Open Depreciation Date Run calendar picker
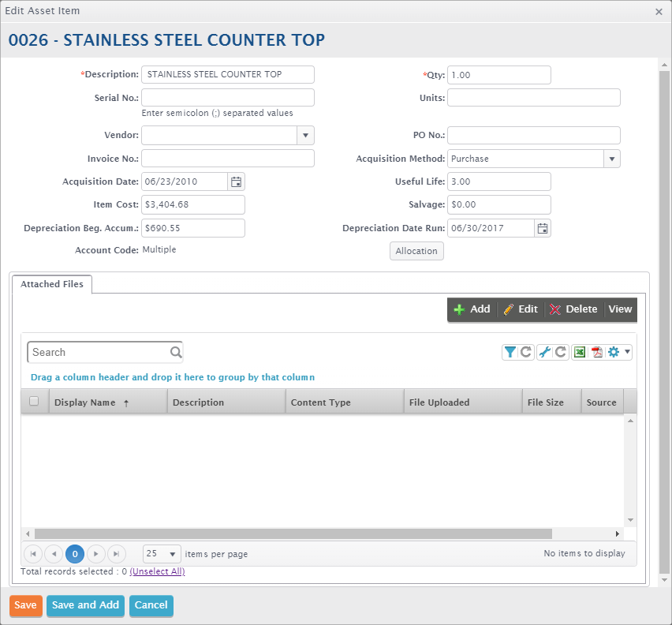Viewport: 672px width, 625px height. (542, 228)
